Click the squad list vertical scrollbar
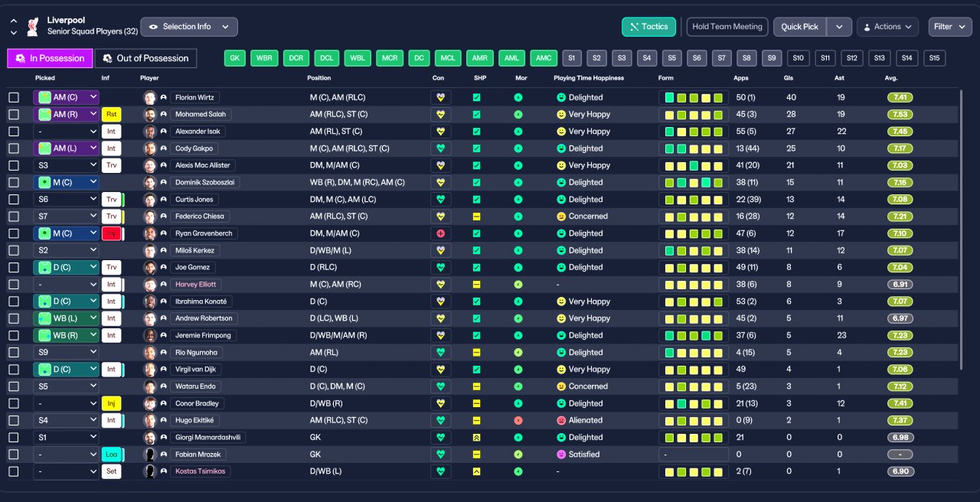980x502 pixels. coord(961,230)
